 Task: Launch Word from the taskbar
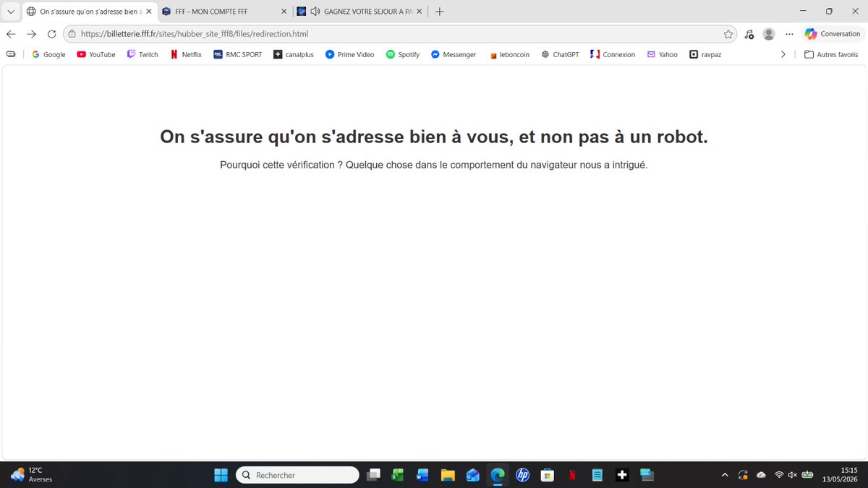422,475
